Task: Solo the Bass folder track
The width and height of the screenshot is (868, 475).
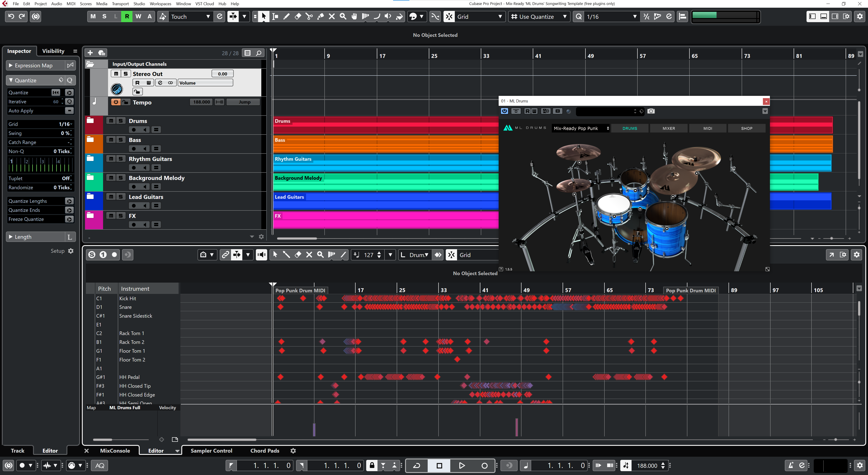Action: (x=120, y=140)
